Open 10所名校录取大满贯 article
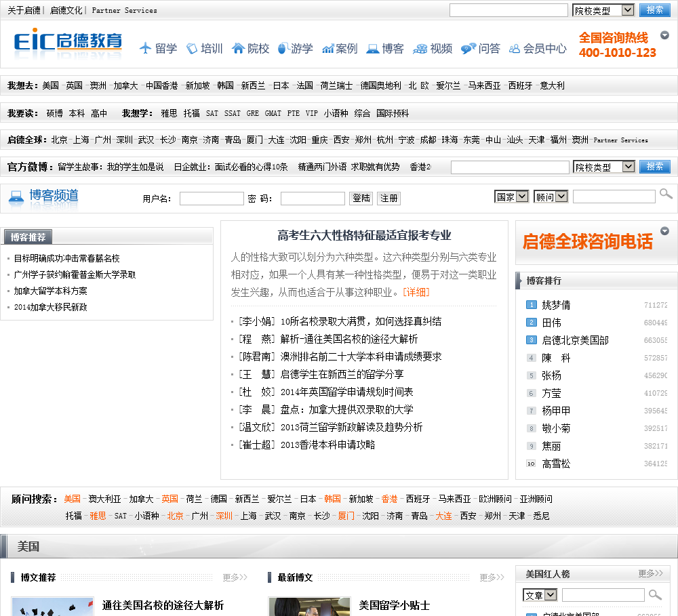Image resolution: width=678 pixels, height=616 pixels. 361,322
